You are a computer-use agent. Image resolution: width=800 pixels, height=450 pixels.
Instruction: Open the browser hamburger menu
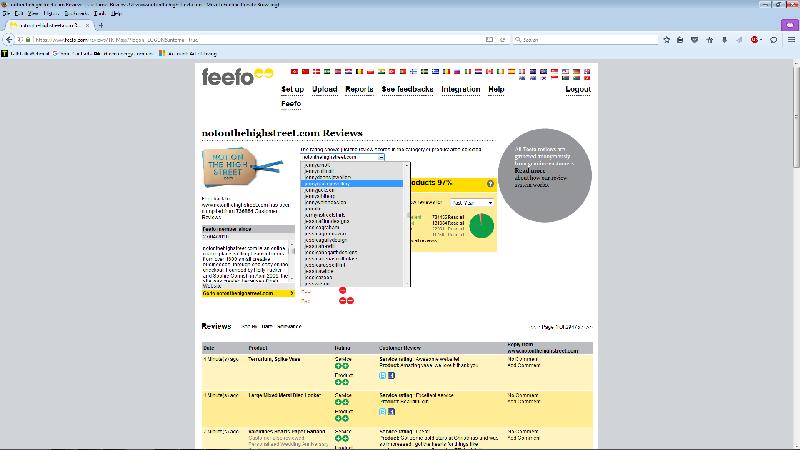(791, 39)
